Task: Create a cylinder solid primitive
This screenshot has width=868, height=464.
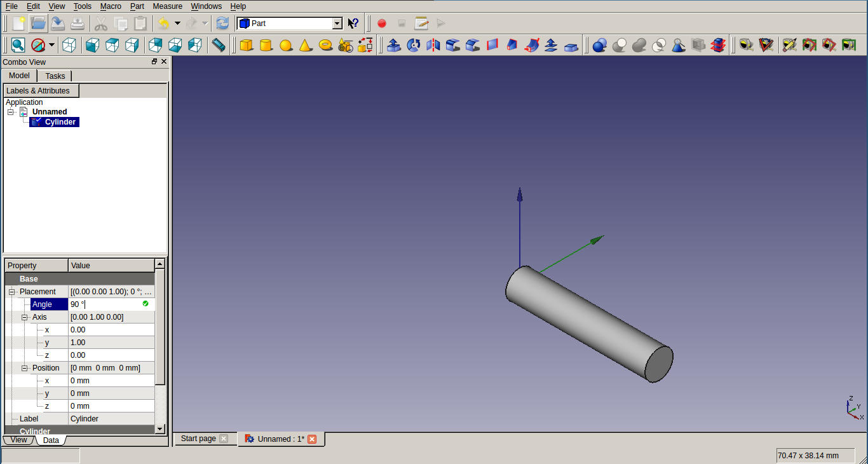Action: [266, 45]
